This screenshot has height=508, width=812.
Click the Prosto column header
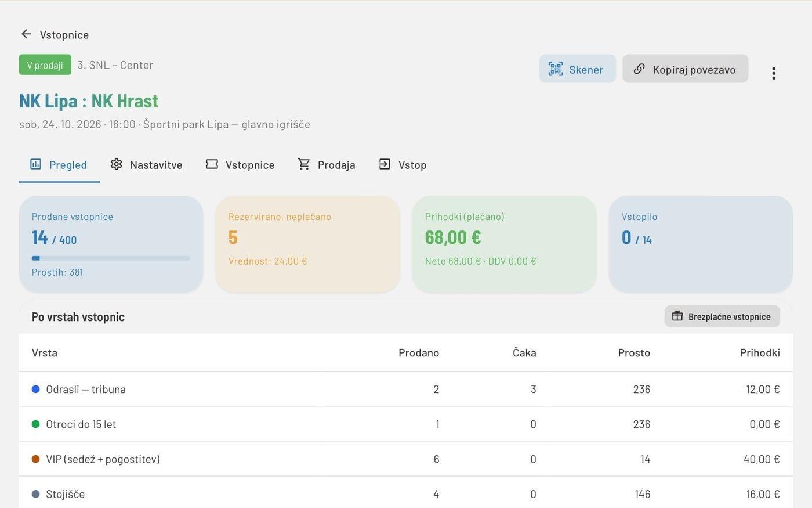(634, 353)
